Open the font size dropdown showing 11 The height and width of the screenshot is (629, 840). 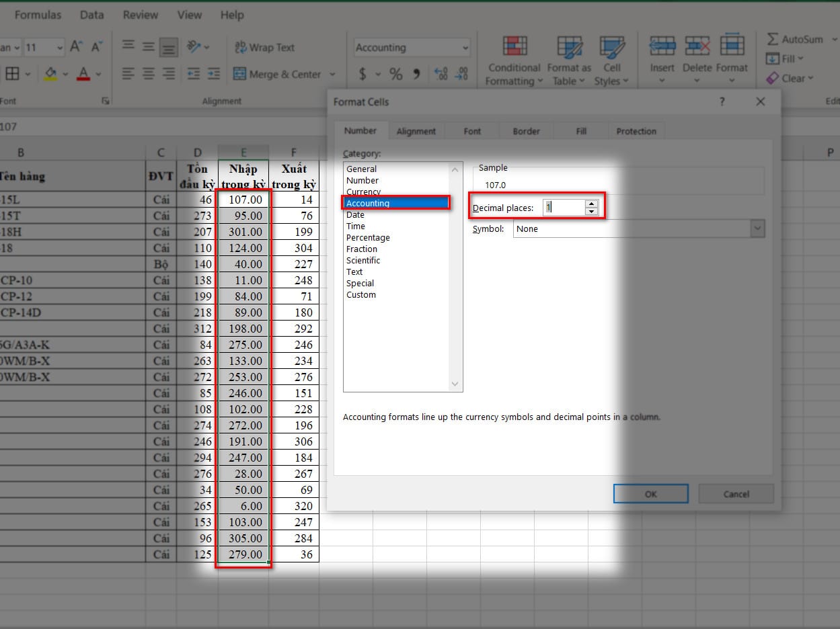60,48
